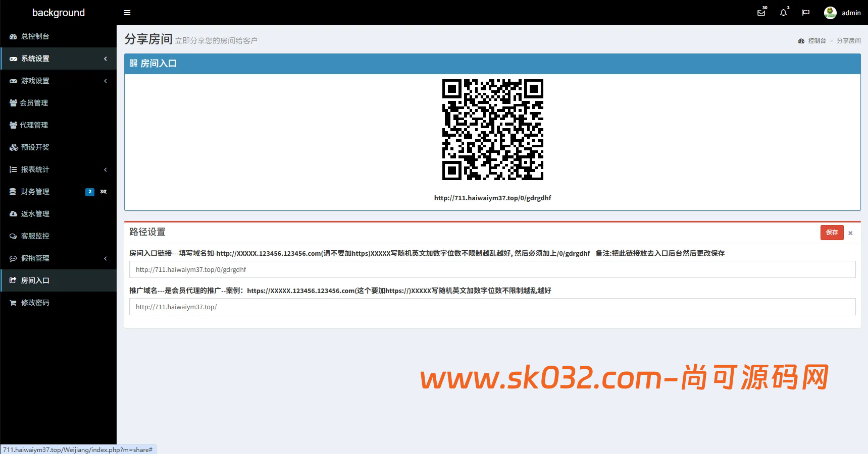Expand the 游戏设置 submenu chevron
This screenshot has height=454, width=868.
tap(106, 81)
